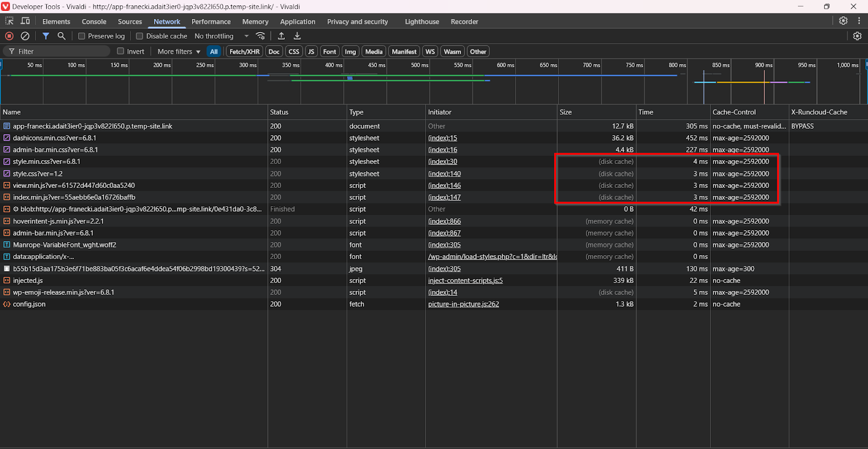The image size is (868, 449).
Task: Open network conditions Wi-Fi icon
Action: point(261,36)
